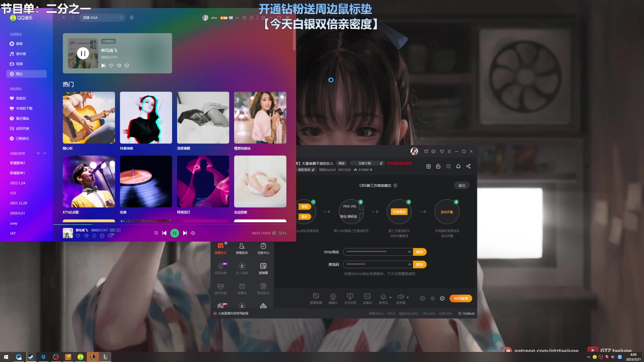Click the QQ音乐 search box

point(102,17)
